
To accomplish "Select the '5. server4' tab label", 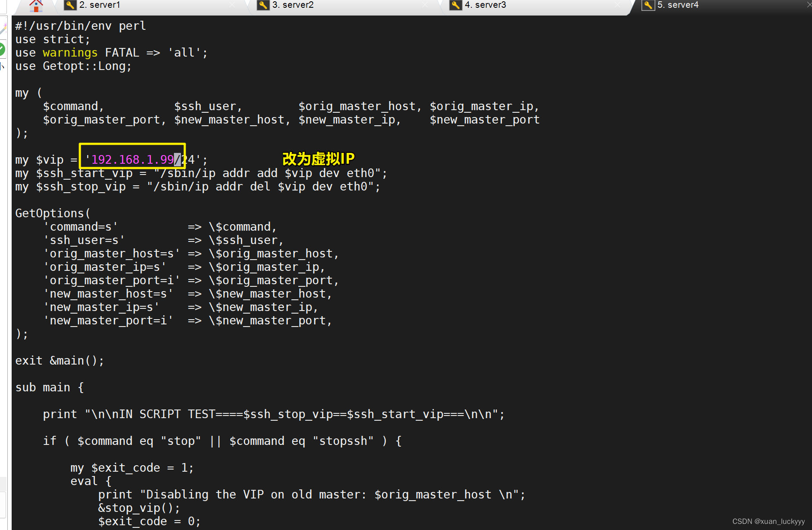I will coord(678,5).
